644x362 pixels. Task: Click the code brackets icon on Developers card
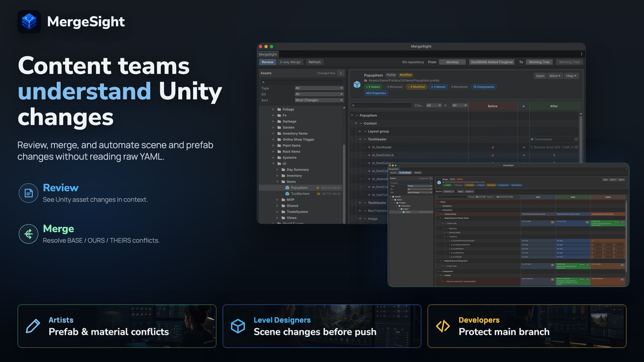443,326
